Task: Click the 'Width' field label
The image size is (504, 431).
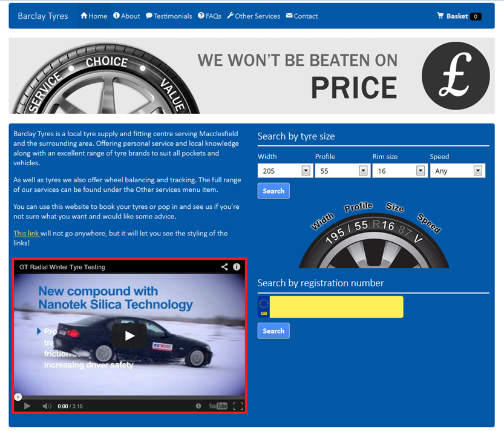Action: (x=267, y=157)
